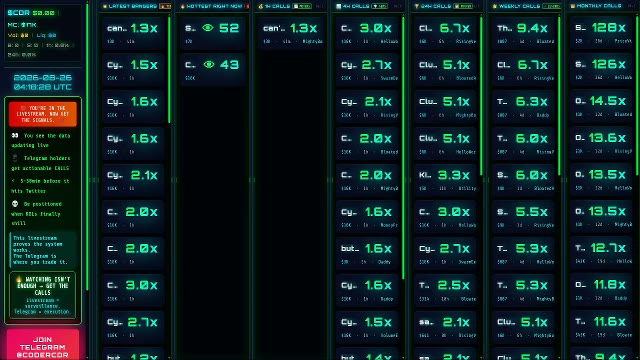Open the O.. 14.5x card in Monthly Calls
Image resolution: width=640 pixels, height=360 pixels.
coord(602,106)
